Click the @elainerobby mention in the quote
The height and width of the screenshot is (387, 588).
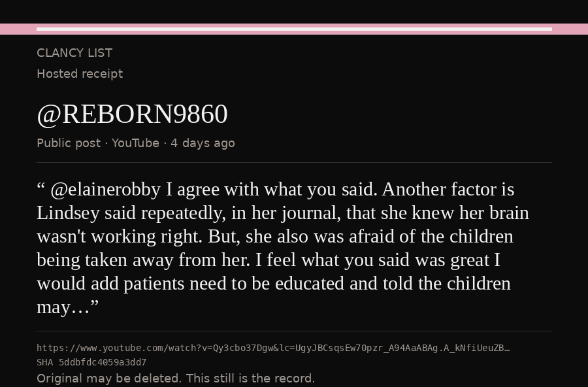coord(105,190)
